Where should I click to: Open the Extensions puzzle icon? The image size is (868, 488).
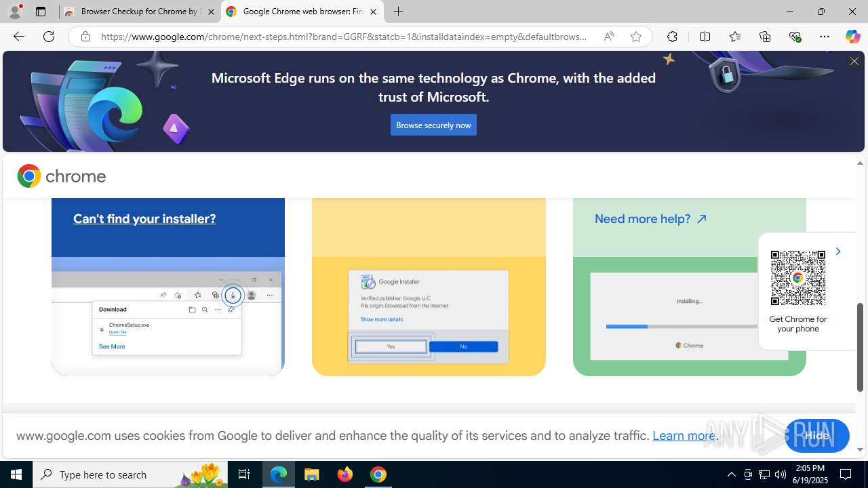click(672, 37)
